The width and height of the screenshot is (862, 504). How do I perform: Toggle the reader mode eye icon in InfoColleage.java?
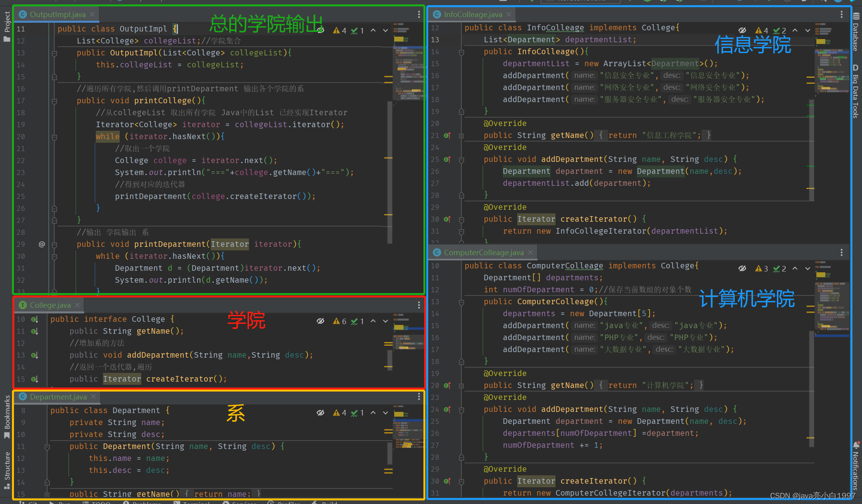[742, 30]
